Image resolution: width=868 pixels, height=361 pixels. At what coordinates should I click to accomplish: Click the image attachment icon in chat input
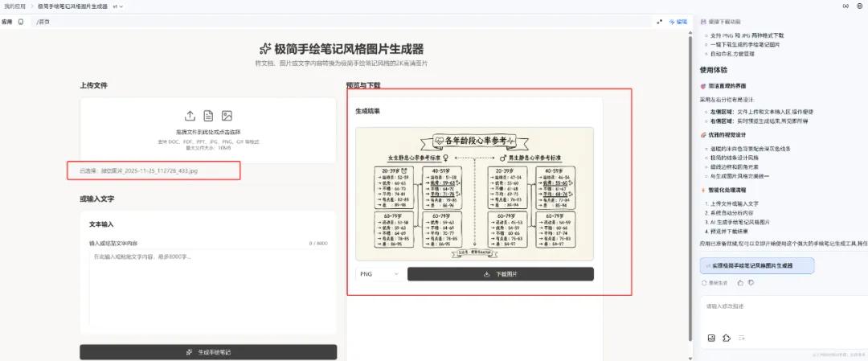711,338
